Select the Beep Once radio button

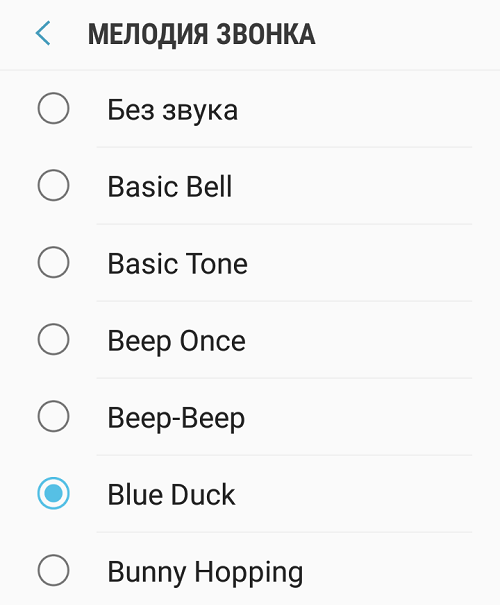(54, 339)
